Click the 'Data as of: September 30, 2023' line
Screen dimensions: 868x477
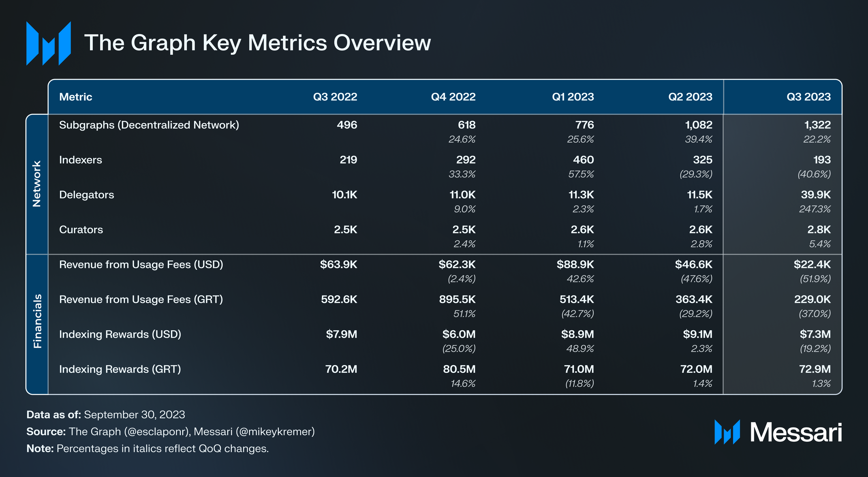106,415
